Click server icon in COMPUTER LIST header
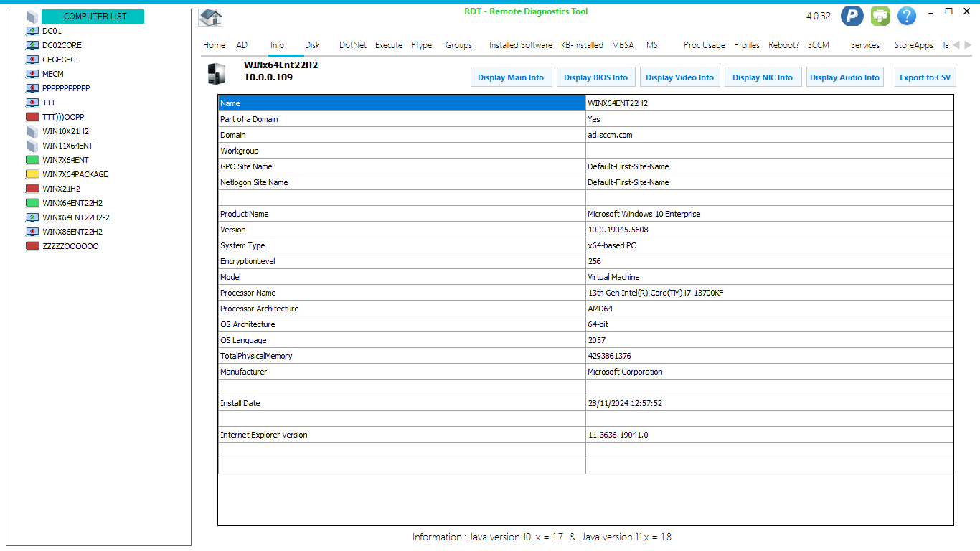Image resolution: width=980 pixels, height=551 pixels. 32,16
